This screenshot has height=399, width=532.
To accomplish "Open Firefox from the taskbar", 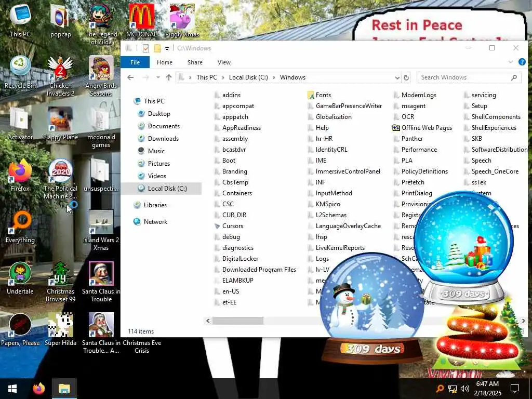I will (x=39, y=389).
